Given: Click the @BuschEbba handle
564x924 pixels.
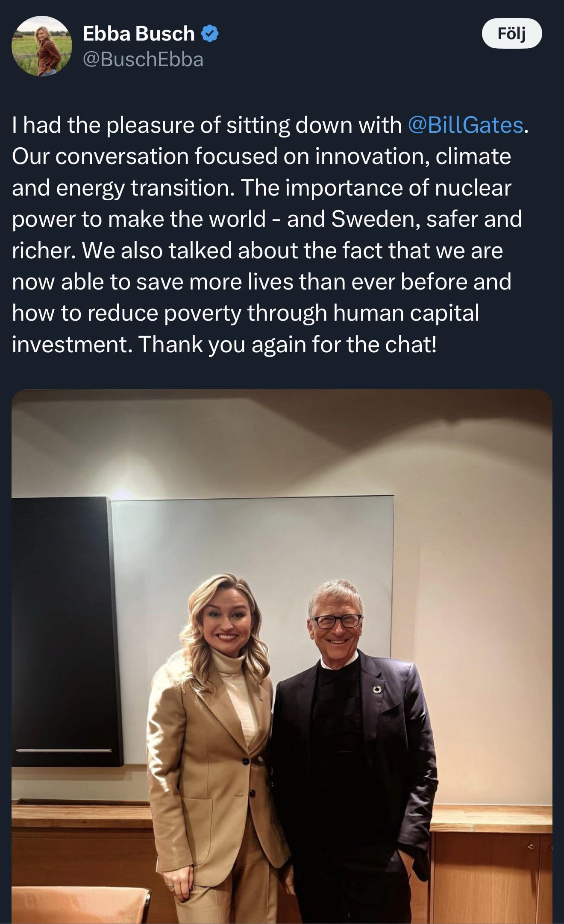Looking at the screenshot, I should (143, 59).
